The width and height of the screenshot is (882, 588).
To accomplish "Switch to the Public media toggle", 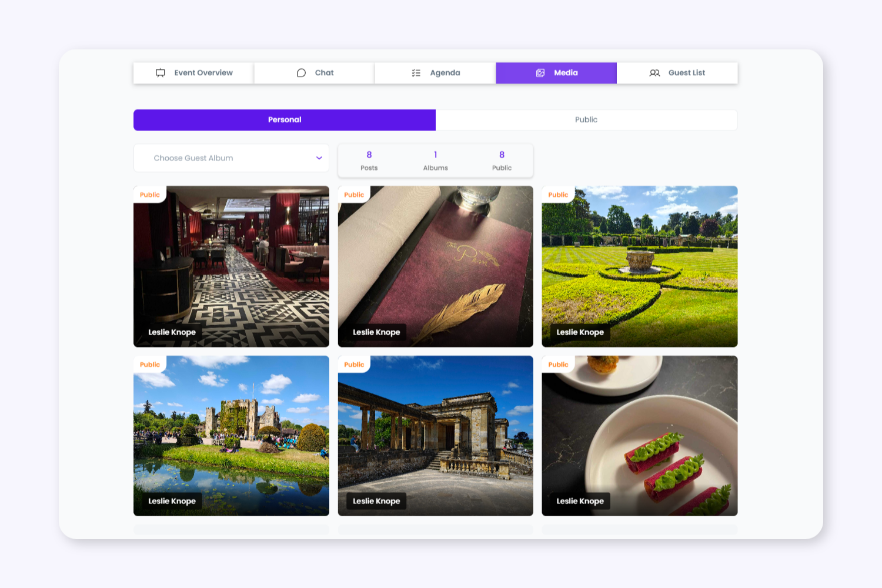I will pos(586,120).
